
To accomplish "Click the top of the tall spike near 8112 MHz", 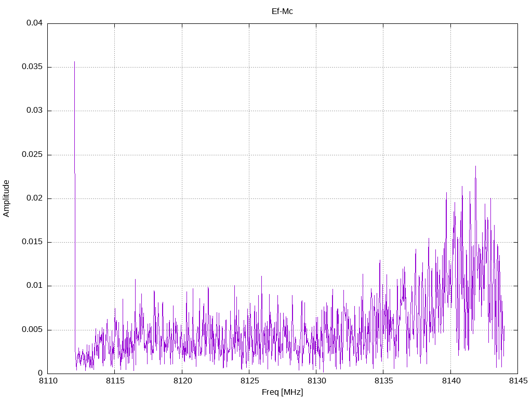I will [74, 62].
